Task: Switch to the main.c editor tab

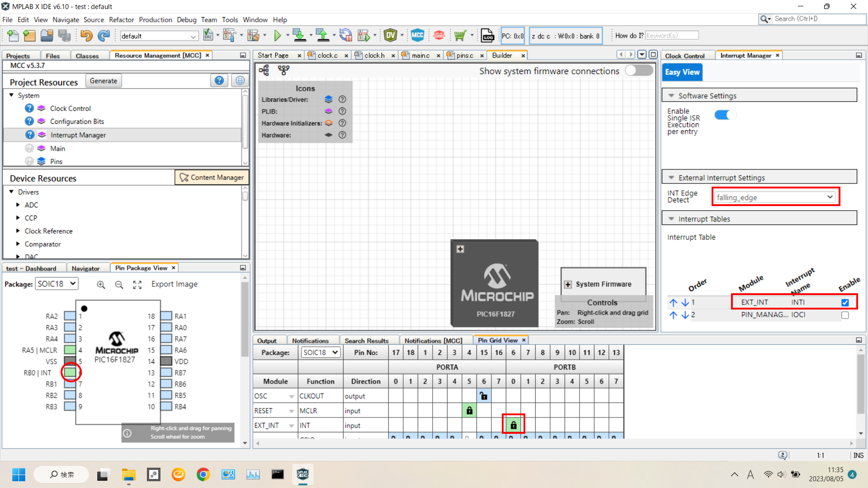Action: pyautogui.click(x=420, y=55)
